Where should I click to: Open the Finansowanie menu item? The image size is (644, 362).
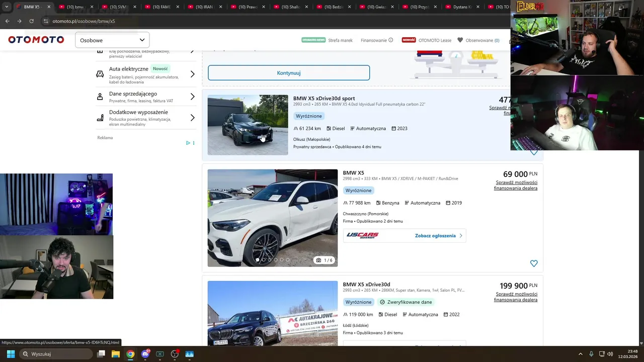[374, 40]
